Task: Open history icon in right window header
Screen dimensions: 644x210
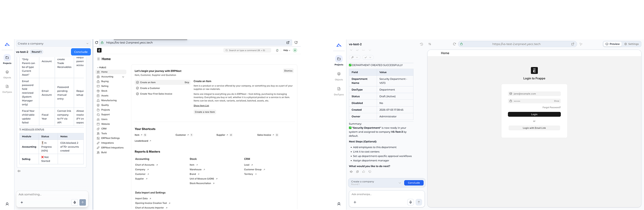Action: point(422,44)
